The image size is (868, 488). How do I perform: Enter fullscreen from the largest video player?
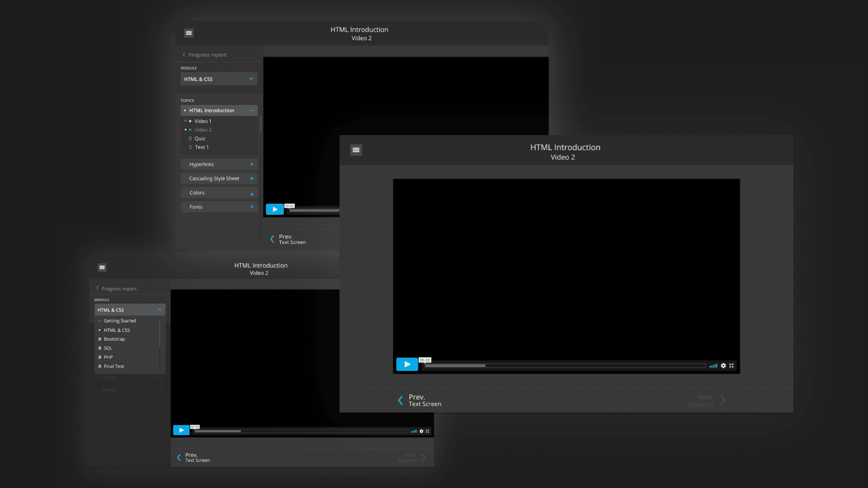click(731, 366)
